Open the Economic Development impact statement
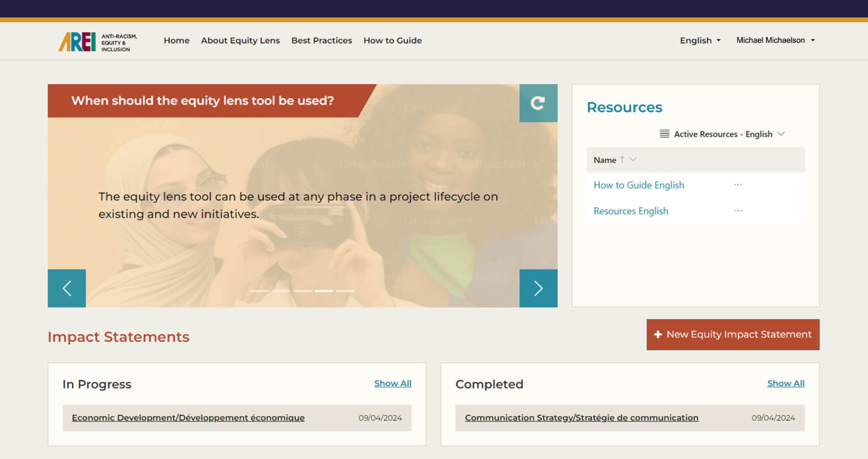Image resolution: width=868 pixels, height=459 pixels. point(188,418)
